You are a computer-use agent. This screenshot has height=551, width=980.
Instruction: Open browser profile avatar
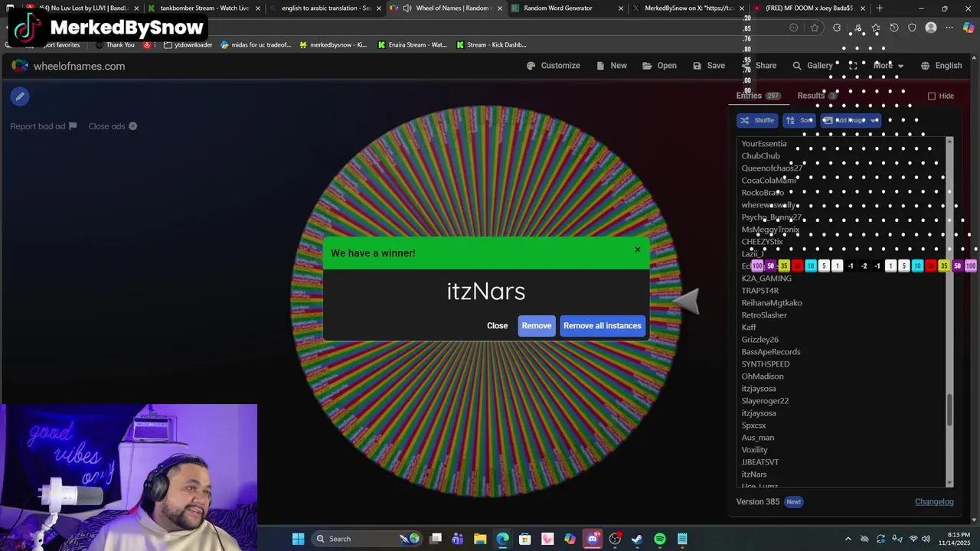pos(931,28)
